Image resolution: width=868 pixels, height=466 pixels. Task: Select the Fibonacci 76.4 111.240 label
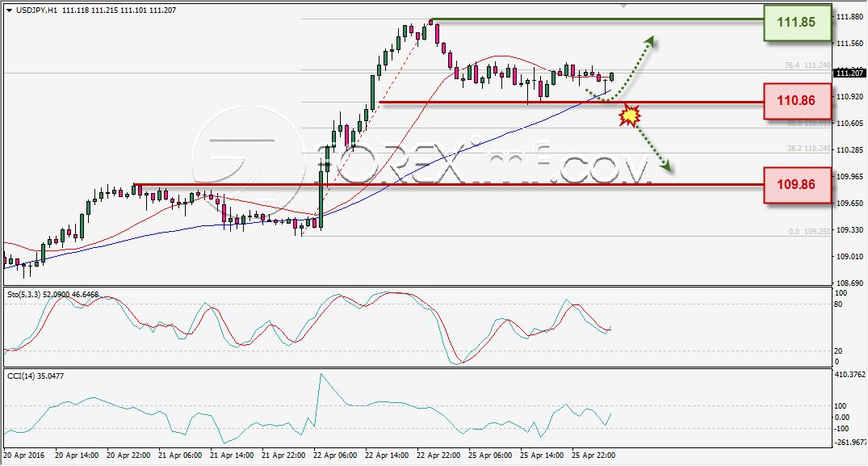click(807, 65)
